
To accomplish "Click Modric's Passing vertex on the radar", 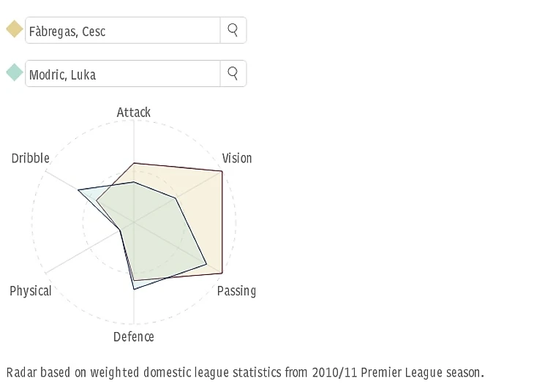I will pyautogui.click(x=206, y=264).
